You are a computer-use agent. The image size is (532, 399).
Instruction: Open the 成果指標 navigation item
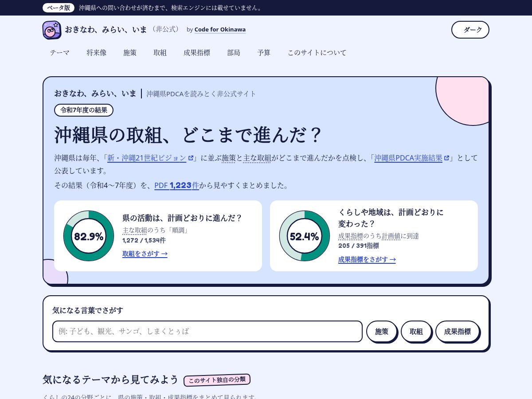pyautogui.click(x=197, y=52)
